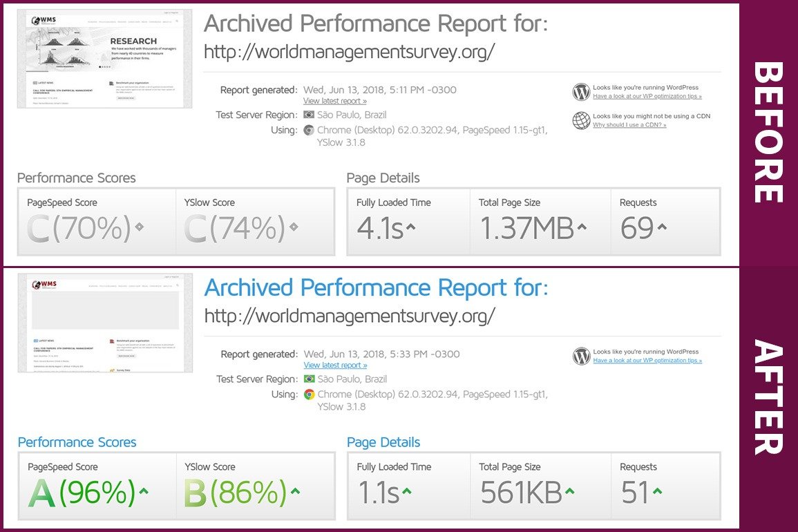Click the WordPress logo in the BEFORE report
798x532 pixels.
click(581, 91)
